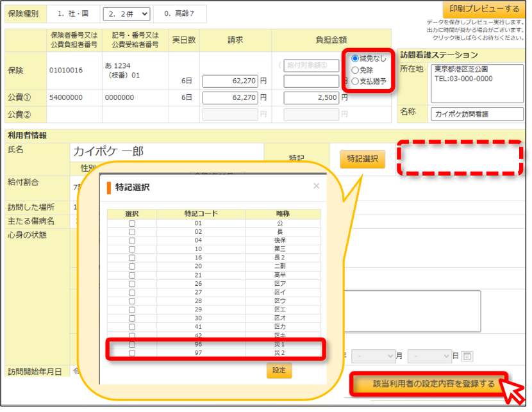The image size is (532, 412).
Task: Click the calendar icon beside date dropdowns
Action: 467,356
